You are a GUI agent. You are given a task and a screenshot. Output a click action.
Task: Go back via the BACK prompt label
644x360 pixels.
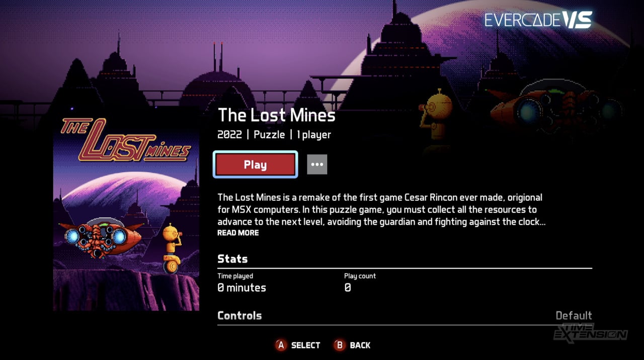coord(360,345)
